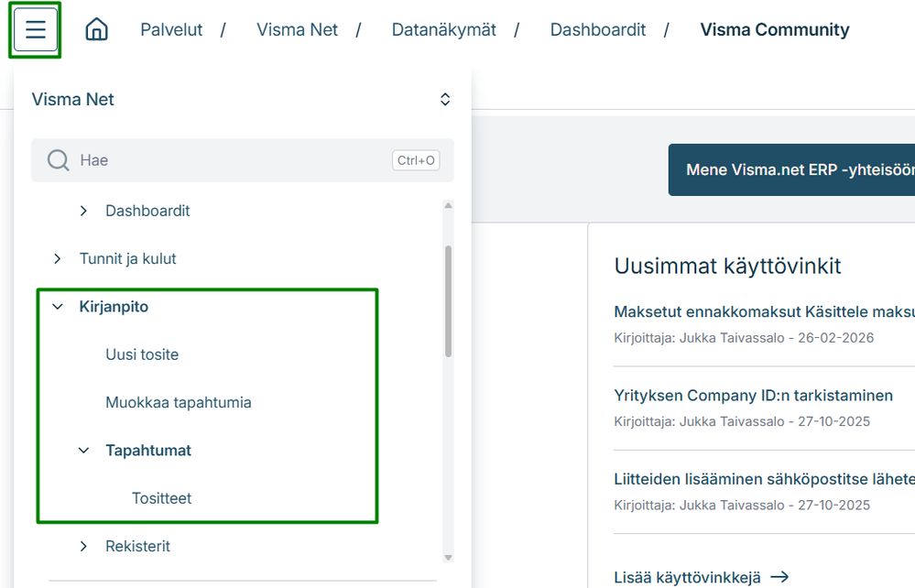This screenshot has height=588, width=915.
Task: Open Liitteiden lisääminen sähköpostitse article
Action: [765, 479]
